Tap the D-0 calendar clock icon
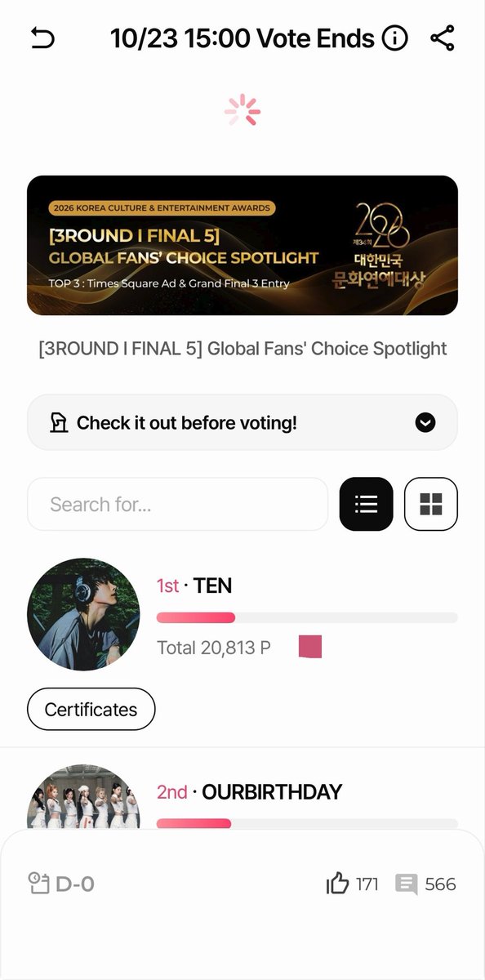Image resolution: width=485 pixels, height=980 pixels. [x=38, y=884]
